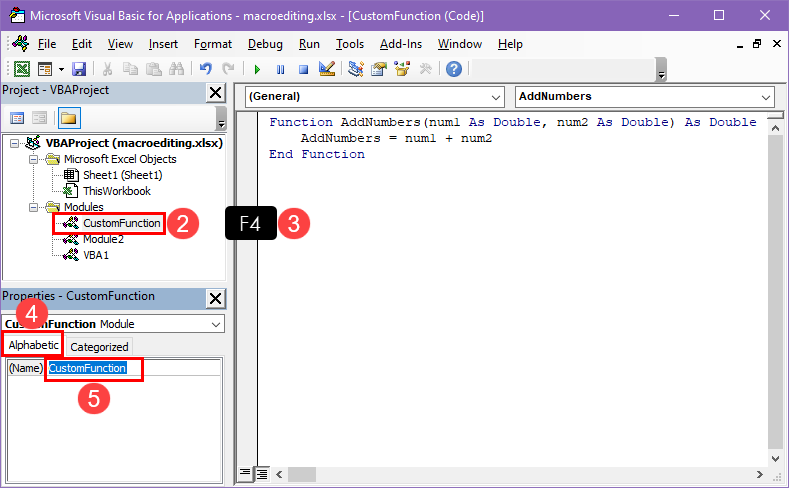Open the (General) object dropdown

496,97
